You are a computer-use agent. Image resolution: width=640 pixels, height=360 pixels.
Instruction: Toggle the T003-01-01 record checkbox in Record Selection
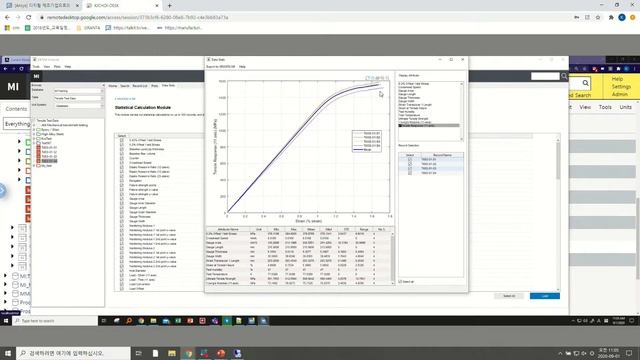(410, 160)
